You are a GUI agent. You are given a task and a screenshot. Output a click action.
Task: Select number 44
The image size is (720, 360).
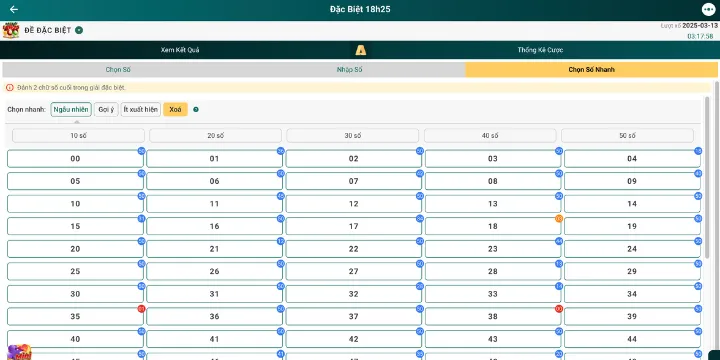[x=632, y=339]
